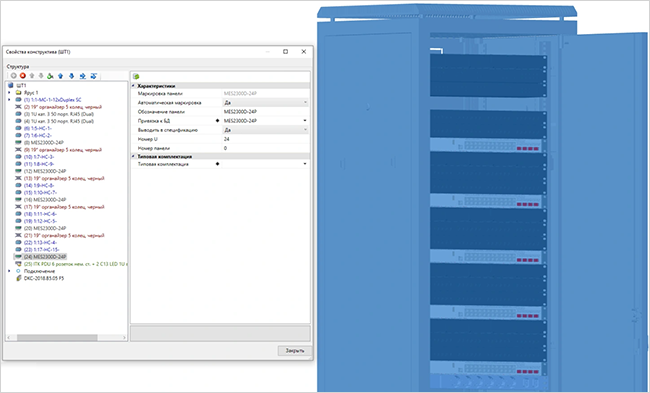Click the PDU icon of item (25)
650x393 pixels.
pyautogui.click(x=18, y=264)
